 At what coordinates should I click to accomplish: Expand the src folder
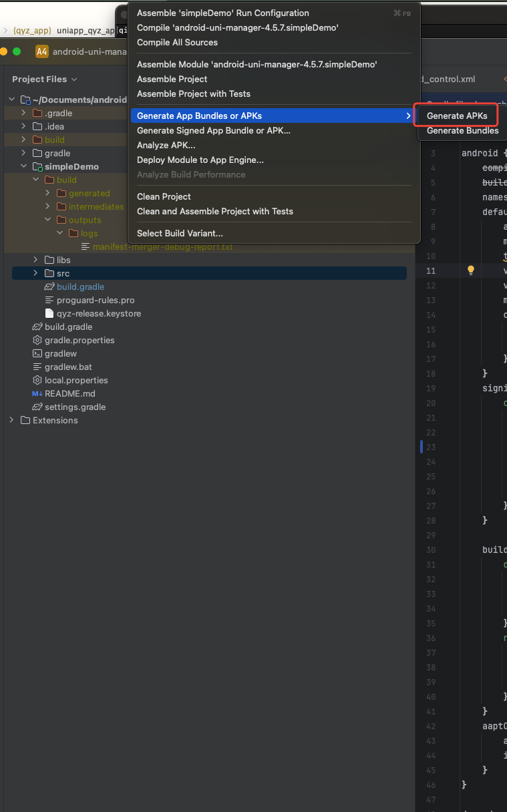coord(35,273)
